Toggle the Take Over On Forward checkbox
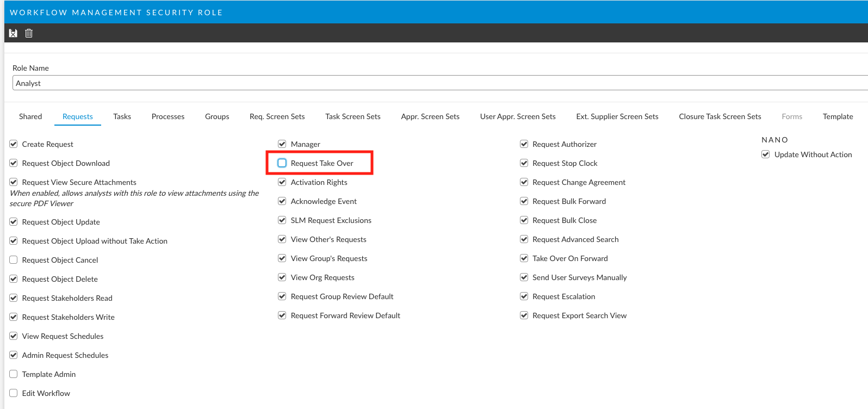Viewport: 868px width, 409px height. (x=524, y=258)
